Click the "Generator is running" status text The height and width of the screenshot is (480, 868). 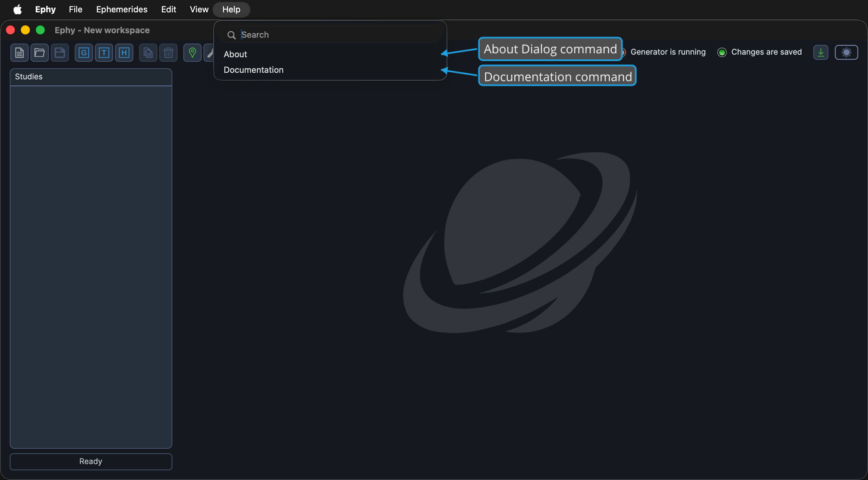click(668, 52)
